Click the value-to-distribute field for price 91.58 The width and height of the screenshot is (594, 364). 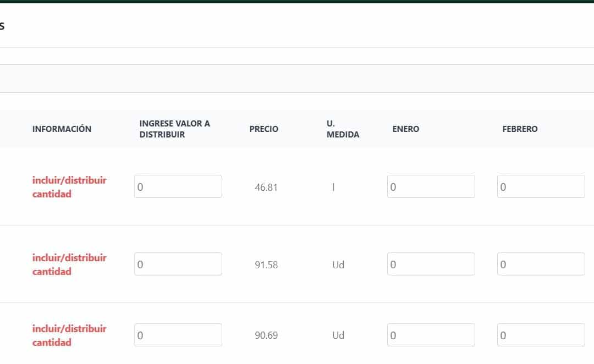[x=178, y=264]
